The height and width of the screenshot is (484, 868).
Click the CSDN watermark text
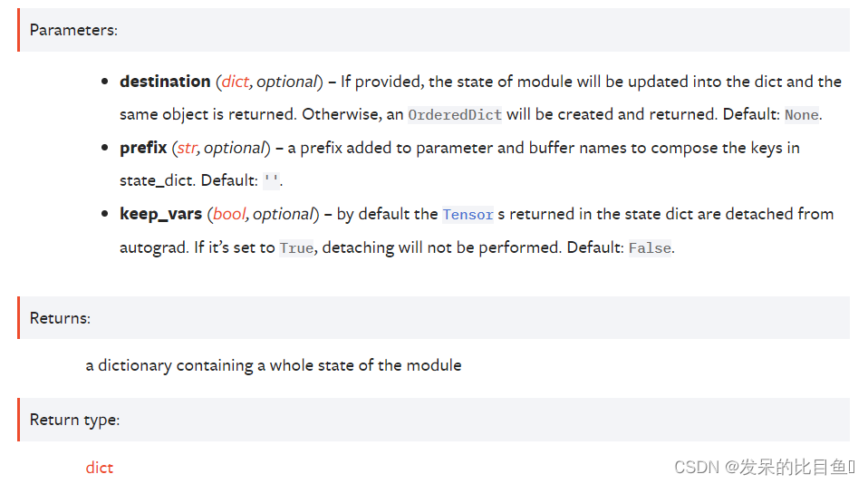(765, 468)
